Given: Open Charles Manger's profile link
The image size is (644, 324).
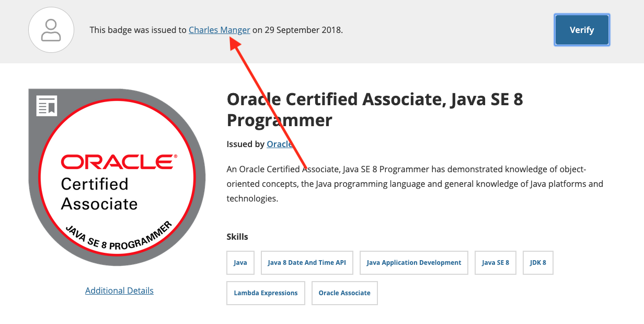Looking at the screenshot, I should [219, 30].
